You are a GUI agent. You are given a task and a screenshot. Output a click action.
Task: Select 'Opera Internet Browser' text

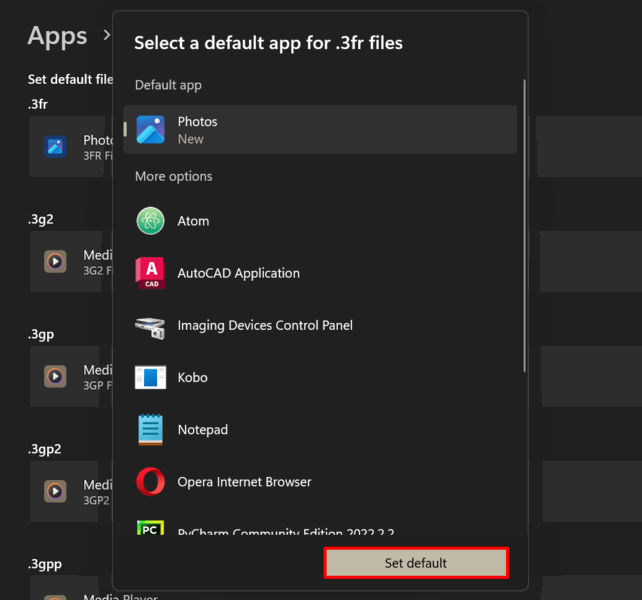(x=244, y=482)
